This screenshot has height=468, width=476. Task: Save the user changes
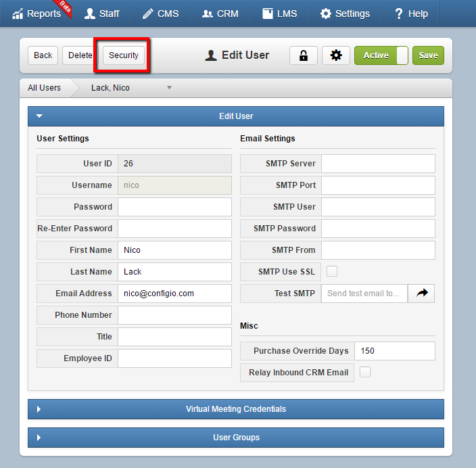[x=428, y=55]
